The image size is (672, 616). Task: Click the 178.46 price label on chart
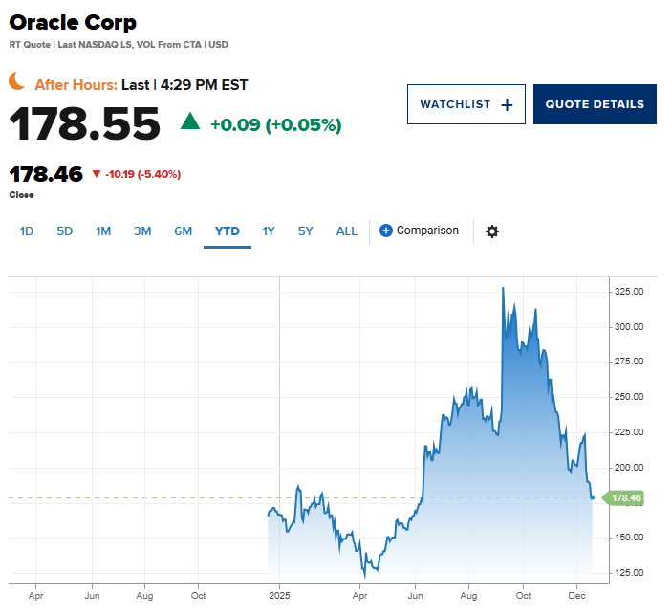click(x=626, y=497)
